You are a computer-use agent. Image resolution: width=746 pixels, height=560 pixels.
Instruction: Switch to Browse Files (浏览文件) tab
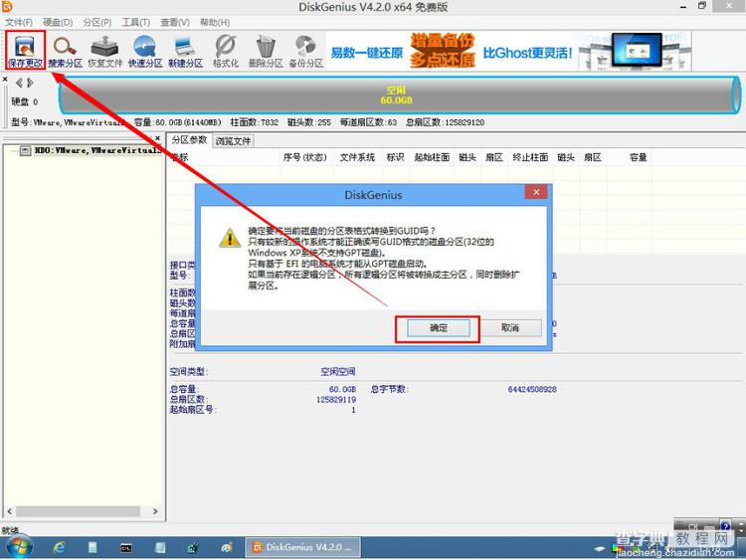click(x=233, y=141)
